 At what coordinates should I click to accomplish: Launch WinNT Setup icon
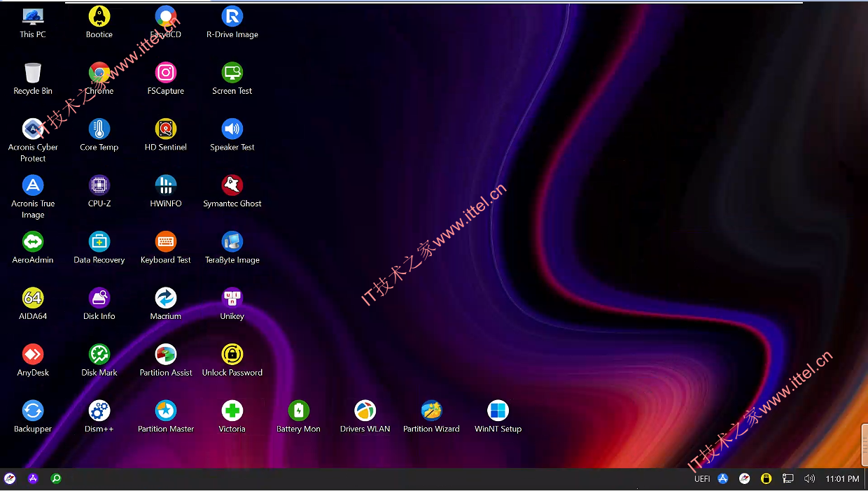[x=498, y=418]
